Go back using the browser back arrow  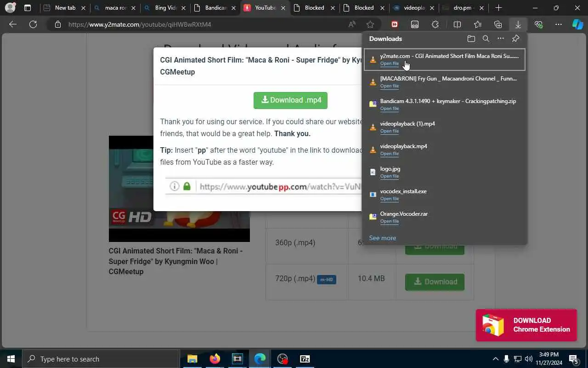(x=13, y=24)
